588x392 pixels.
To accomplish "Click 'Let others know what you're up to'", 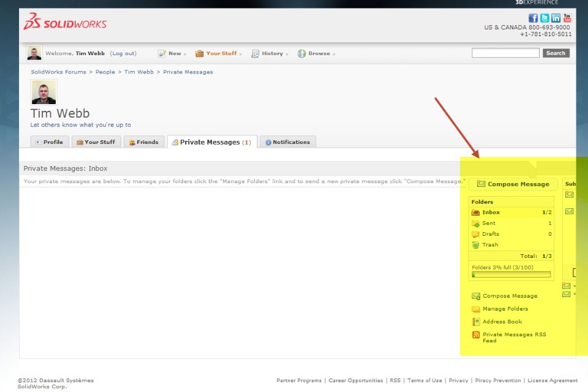I will pyautogui.click(x=81, y=125).
